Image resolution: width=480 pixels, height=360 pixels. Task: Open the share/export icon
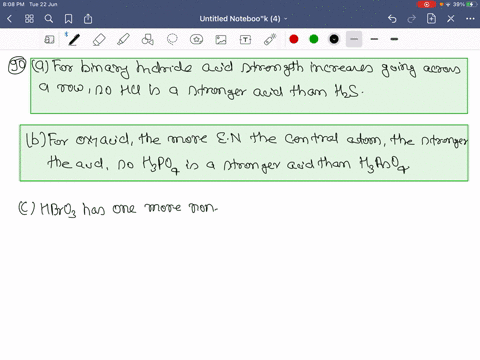click(x=88, y=19)
